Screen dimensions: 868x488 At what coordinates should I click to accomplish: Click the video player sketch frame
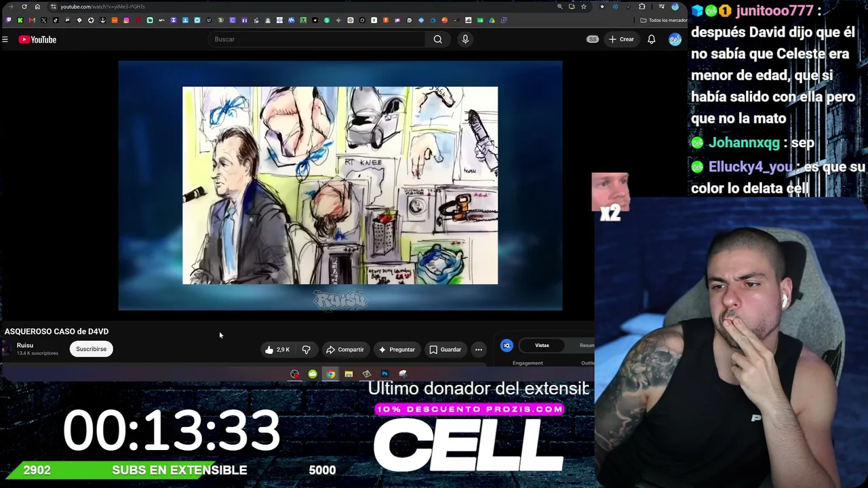coord(340,185)
